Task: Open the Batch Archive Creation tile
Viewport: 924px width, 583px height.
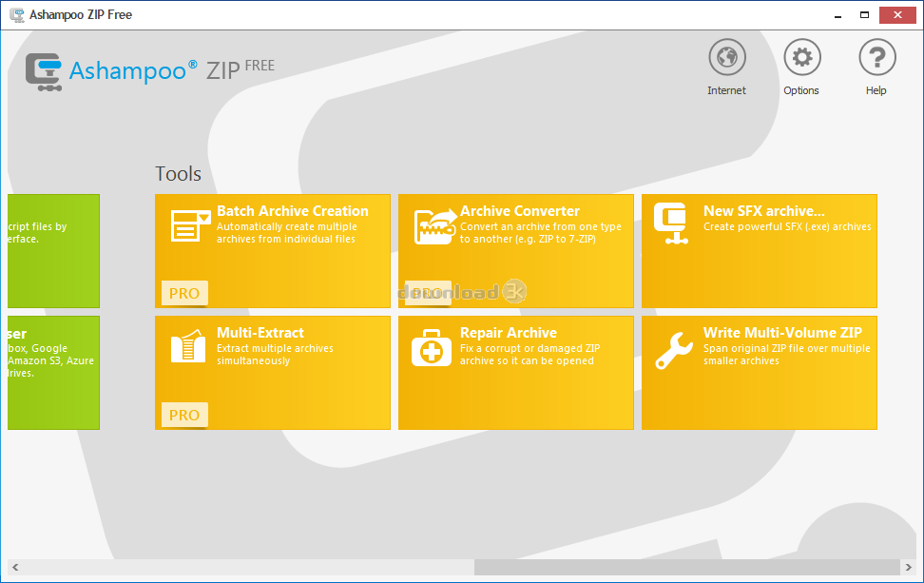Action: click(x=272, y=251)
